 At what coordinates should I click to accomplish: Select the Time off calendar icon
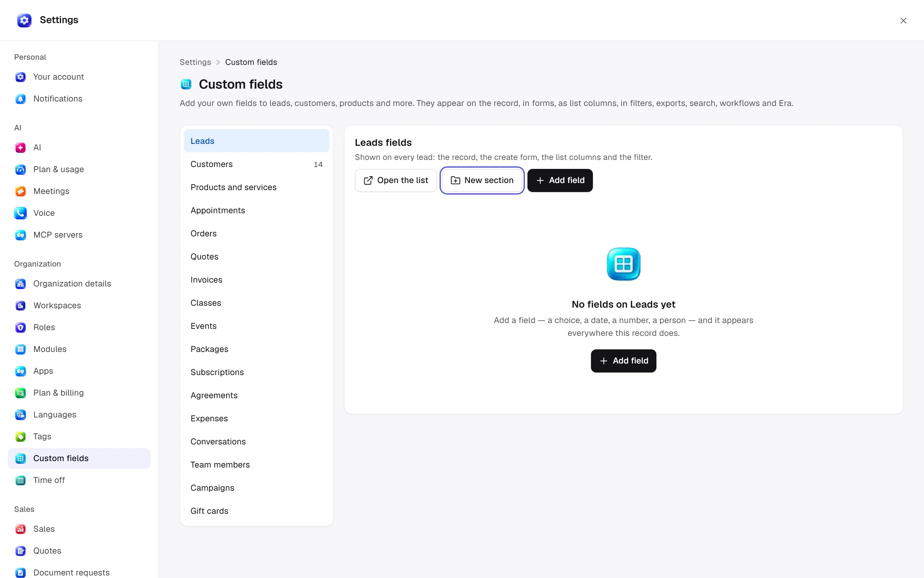(x=21, y=480)
